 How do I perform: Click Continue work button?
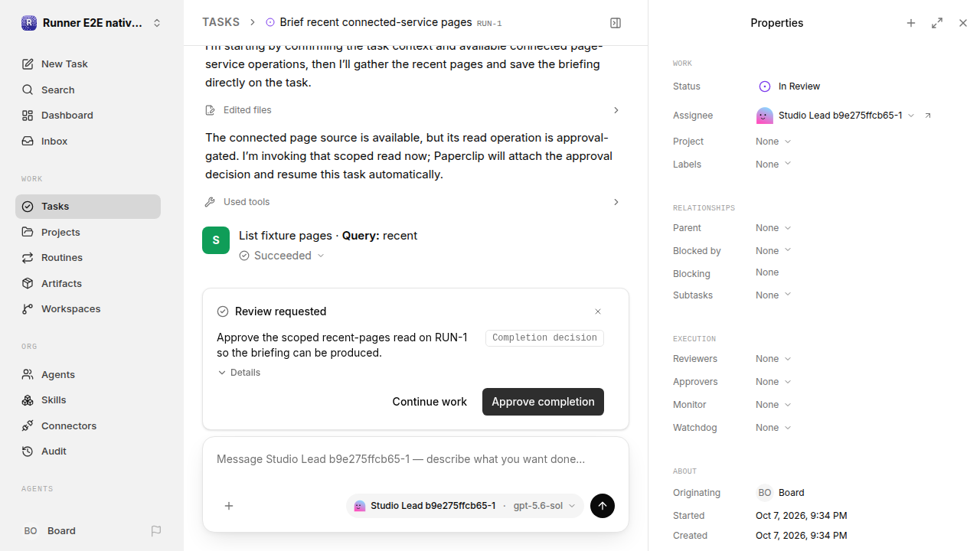(x=430, y=402)
